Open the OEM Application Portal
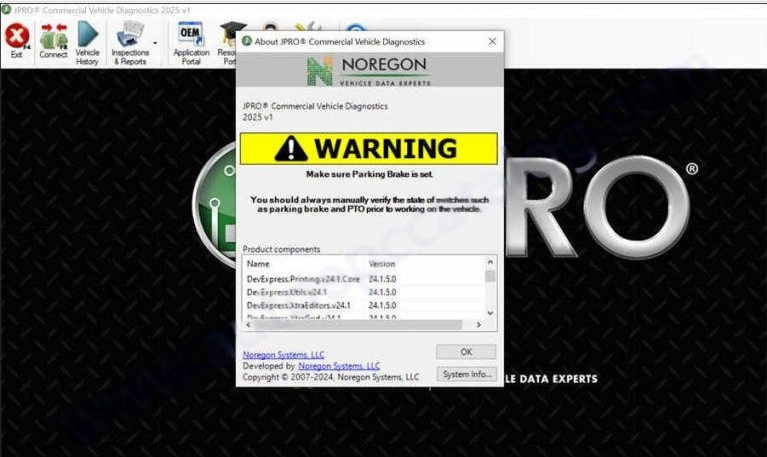Screen dimensions: 767x457 191,43
